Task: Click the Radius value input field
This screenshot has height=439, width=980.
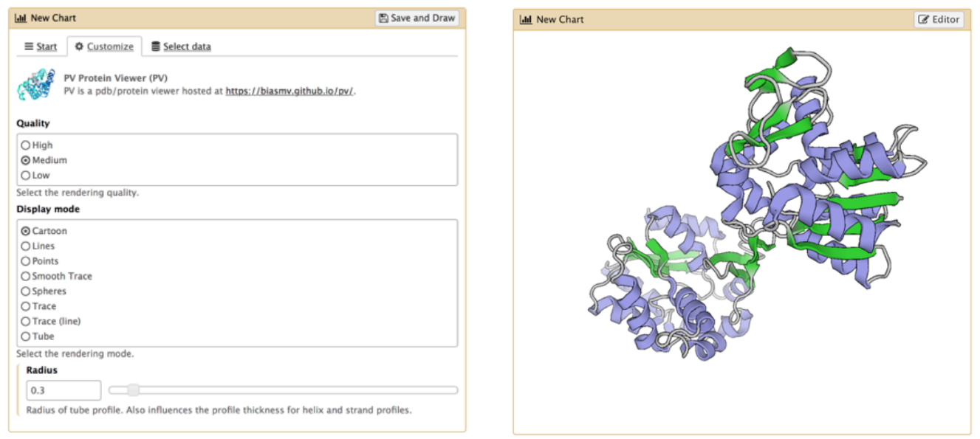Action: (64, 390)
